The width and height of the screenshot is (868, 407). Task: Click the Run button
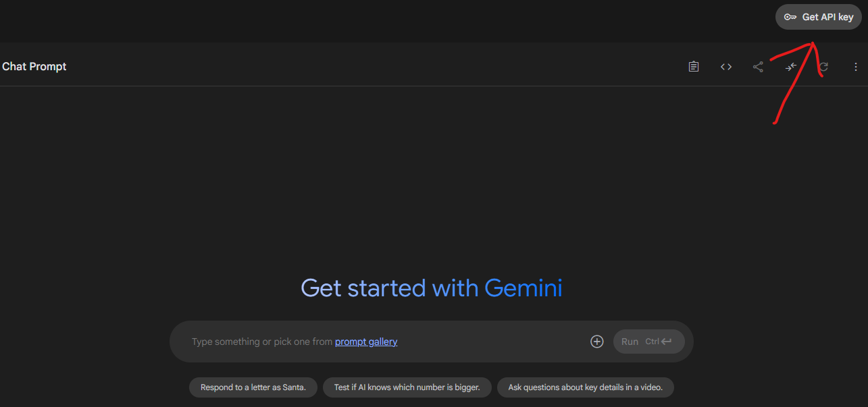click(x=649, y=342)
